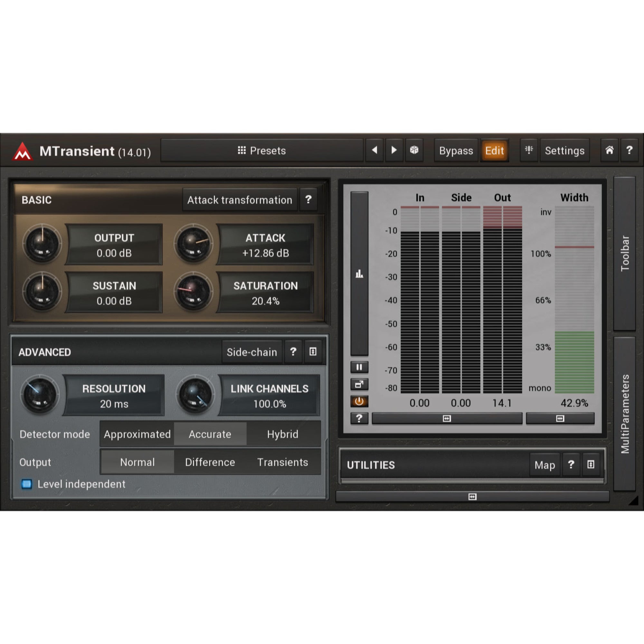Screen dimensions: 644x644
Task: Expand the MultiParameters side tab
Action: click(625, 414)
